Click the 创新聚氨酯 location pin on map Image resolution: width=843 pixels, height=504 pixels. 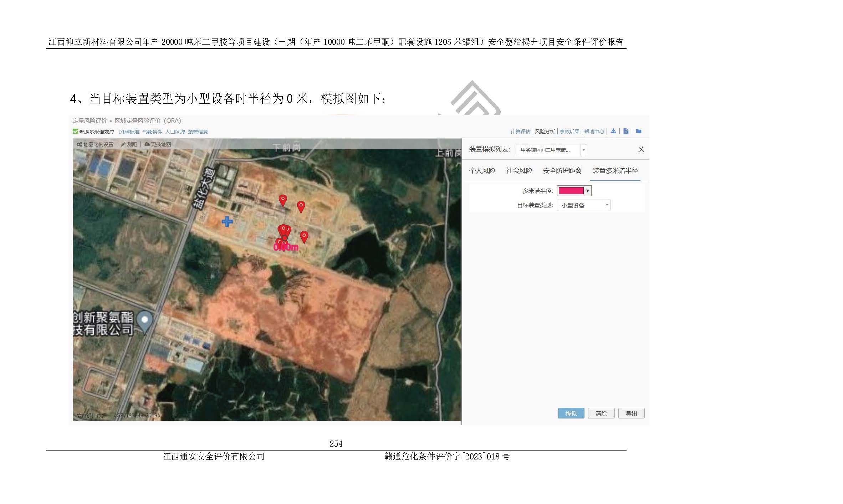click(145, 320)
